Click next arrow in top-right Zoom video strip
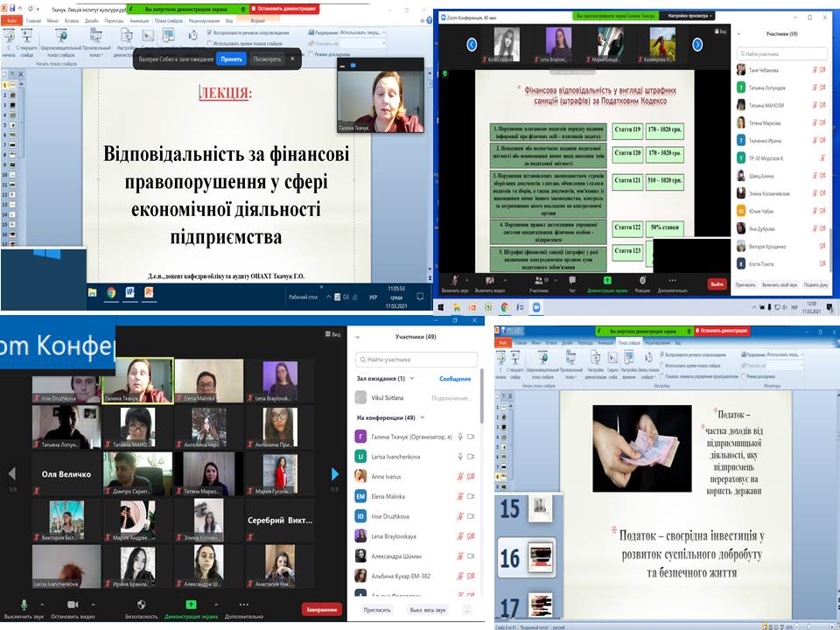Screen dimensions: 840x630 [x=697, y=45]
